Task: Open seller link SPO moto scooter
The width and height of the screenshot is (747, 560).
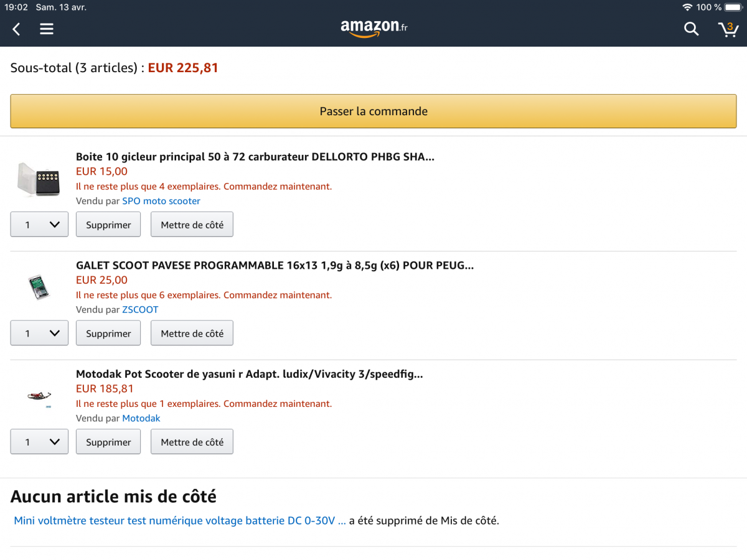Action: point(161,201)
